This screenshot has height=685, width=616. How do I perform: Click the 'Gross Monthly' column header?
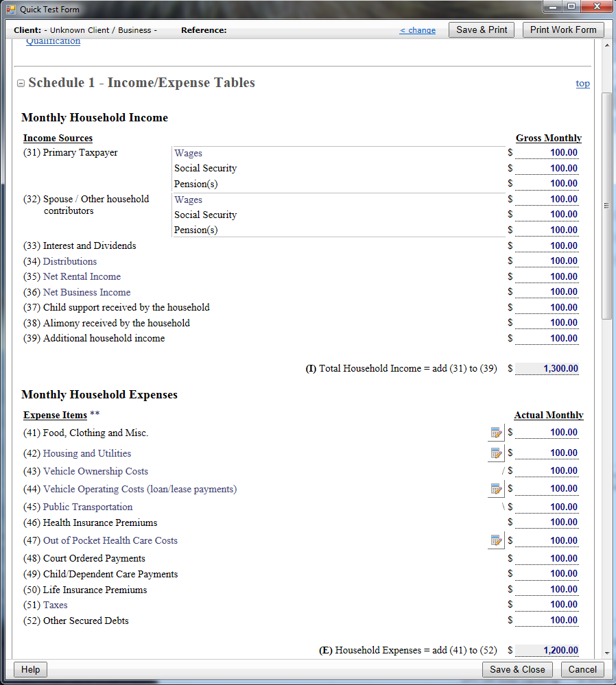[x=549, y=138]
